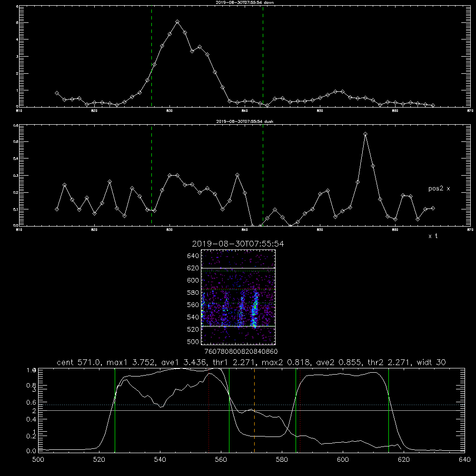The height and width of the screenshot is (476, 476).
Task: Select the "x t" annotation text
Action: click(433, 236)
